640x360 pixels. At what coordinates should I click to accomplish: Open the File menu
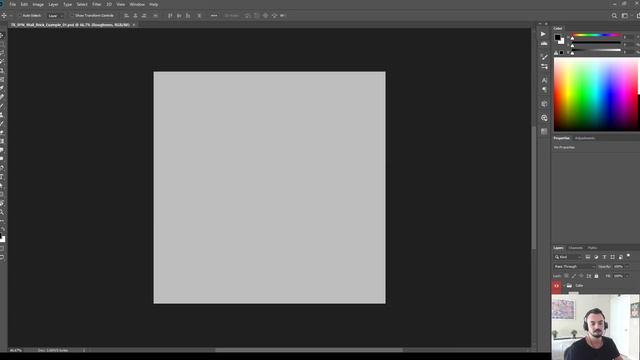[x=13, y=4]
